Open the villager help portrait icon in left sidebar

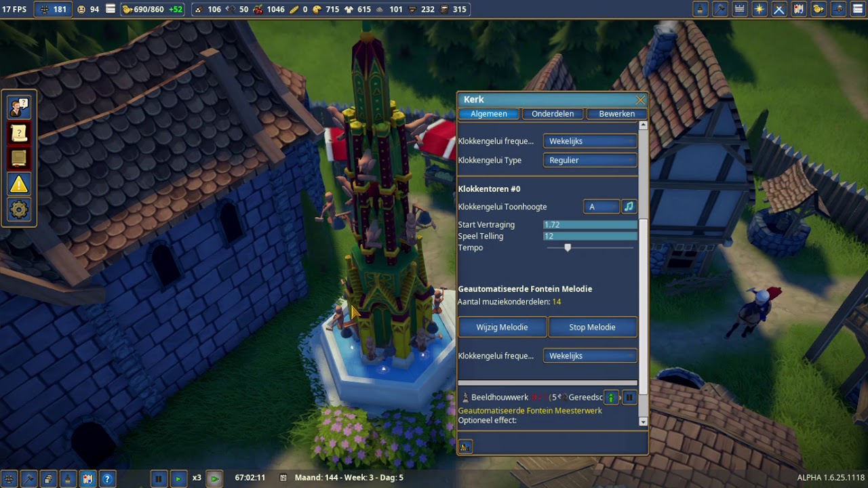[x=19, y=107]
